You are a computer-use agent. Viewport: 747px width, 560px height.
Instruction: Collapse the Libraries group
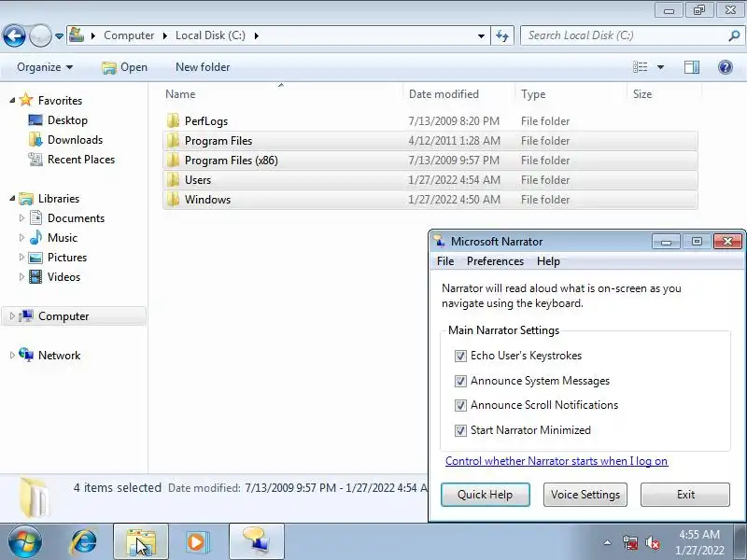coord(12,198)
